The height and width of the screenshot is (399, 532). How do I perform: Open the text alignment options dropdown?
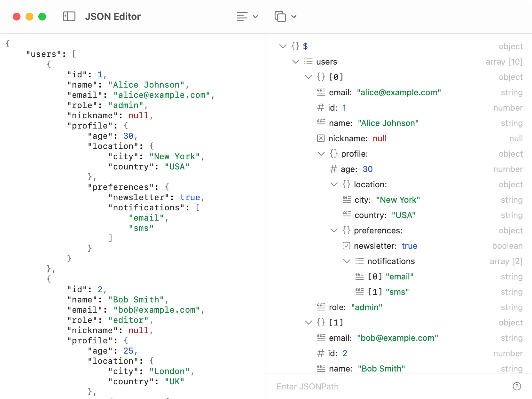[x=255, y=16]
